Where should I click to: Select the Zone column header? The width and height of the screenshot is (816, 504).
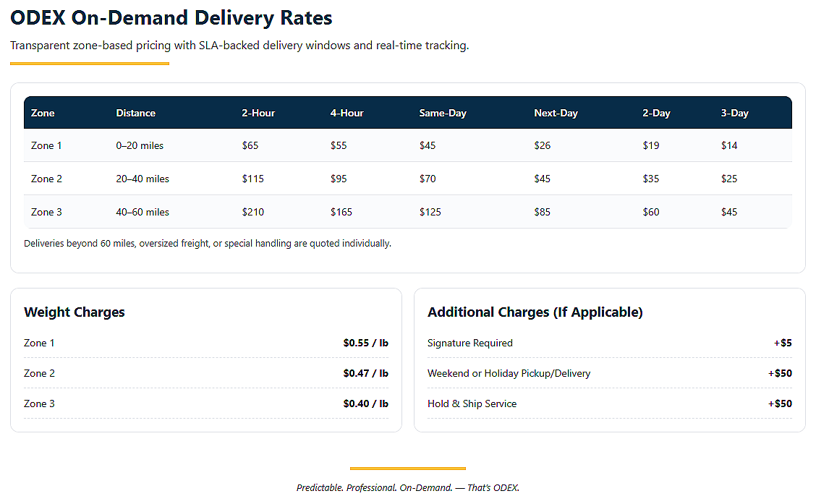pos(43,113)
